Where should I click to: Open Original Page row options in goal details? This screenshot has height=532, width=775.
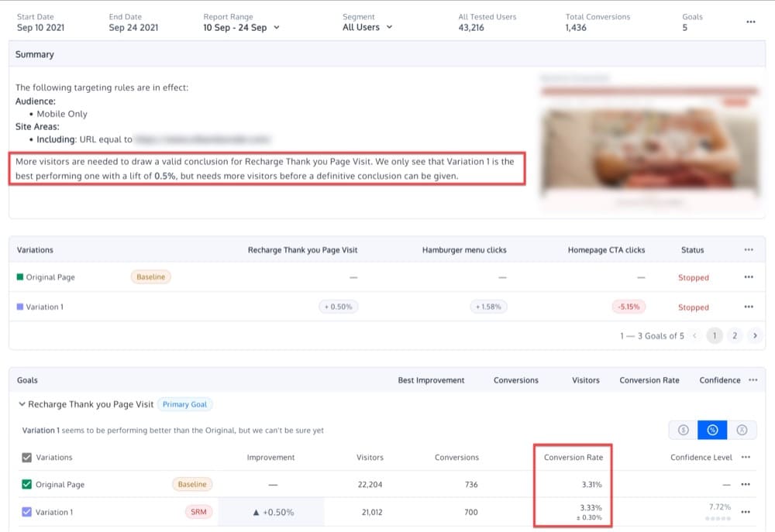tap(746, 485)
